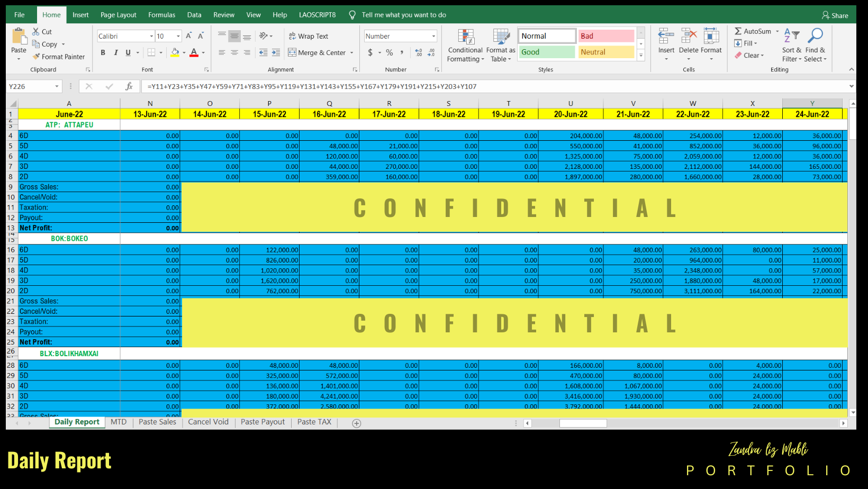Click the Fill button
The width and height of the screenshot is (868, 489).
click(746, 43)
